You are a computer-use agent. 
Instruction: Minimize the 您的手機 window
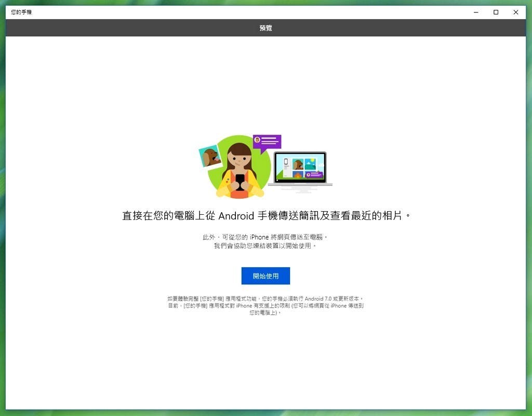pos(476,12)
